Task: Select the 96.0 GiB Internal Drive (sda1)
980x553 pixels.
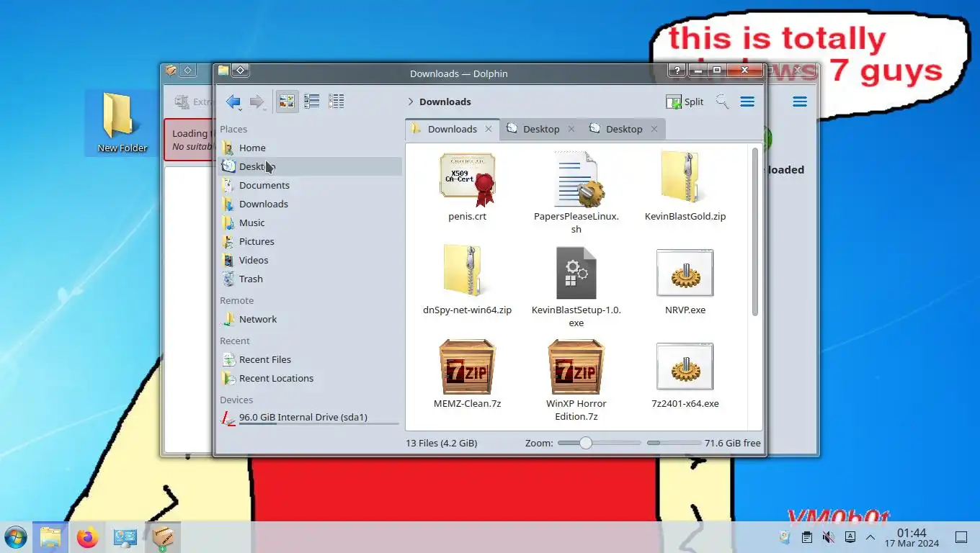Action: pyautogui.click(x=310, y=418)
